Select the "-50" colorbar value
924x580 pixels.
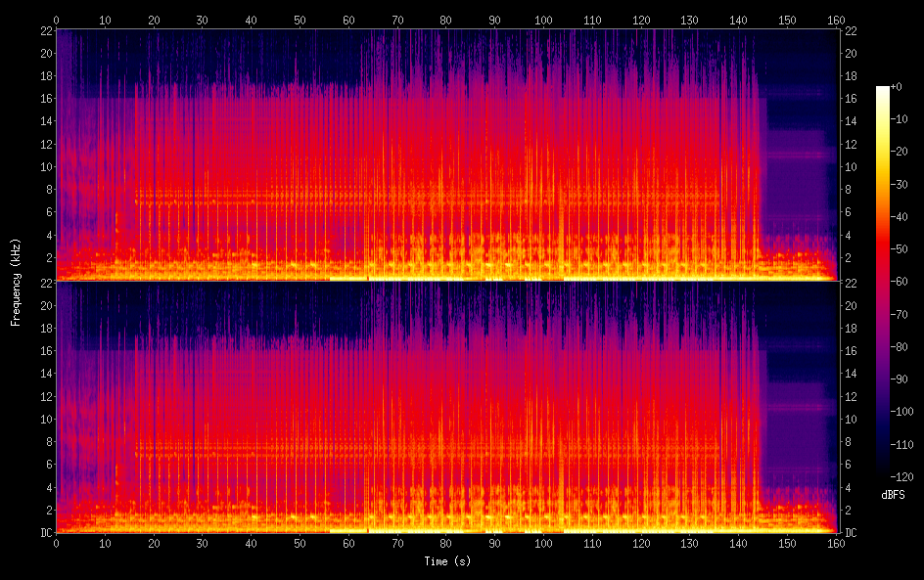point(900,249)
